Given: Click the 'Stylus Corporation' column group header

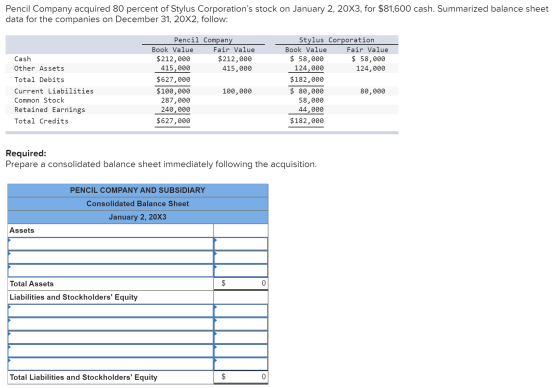Looking at the screenshot, I should [x=337, y=40].
